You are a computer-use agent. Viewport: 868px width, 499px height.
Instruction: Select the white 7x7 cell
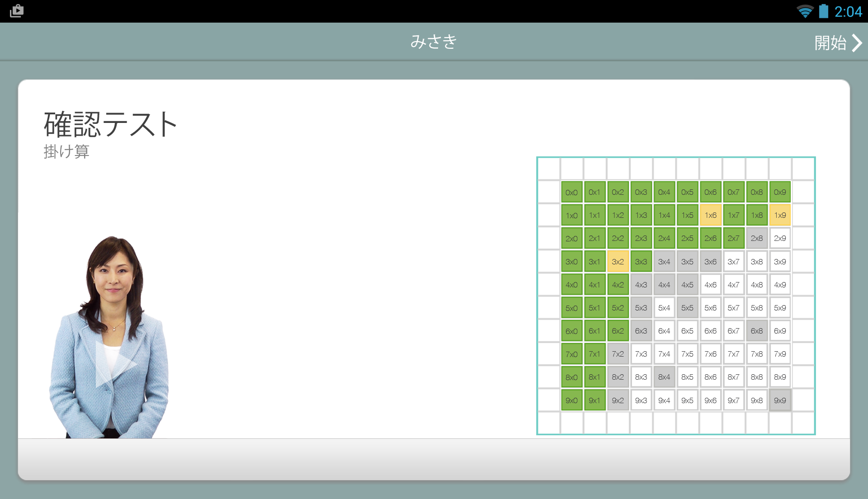[733, 354]
